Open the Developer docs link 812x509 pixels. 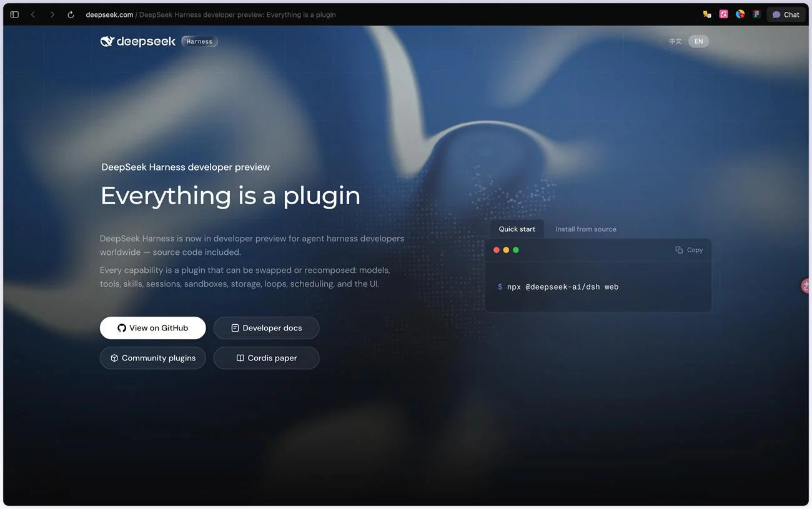tap(266, 328)
